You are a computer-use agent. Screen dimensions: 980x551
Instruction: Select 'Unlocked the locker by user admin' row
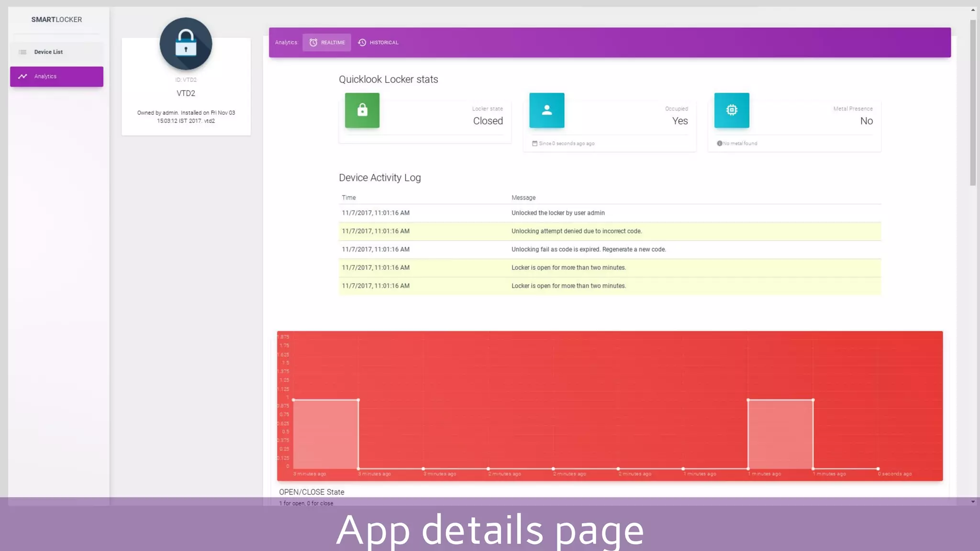pyautogui.click(x=610, y=213)
